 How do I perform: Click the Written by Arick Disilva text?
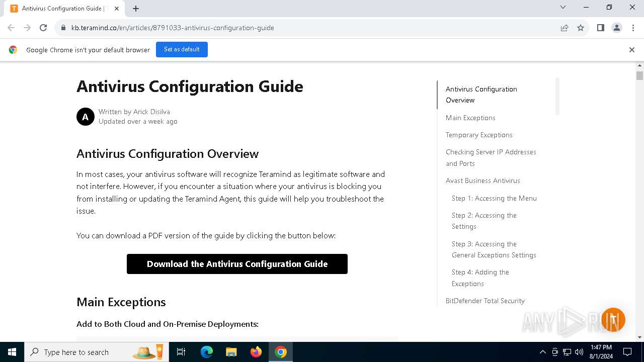click(x=134, y=112)
